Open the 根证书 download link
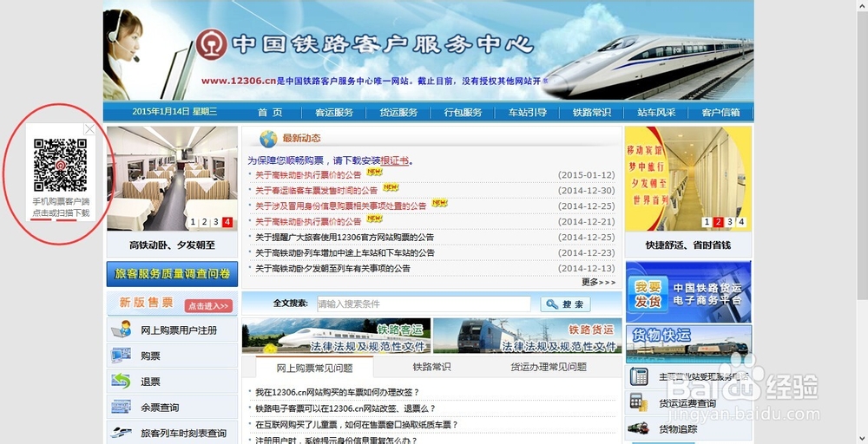Screen dimensions: 868x444 (395, 161)
